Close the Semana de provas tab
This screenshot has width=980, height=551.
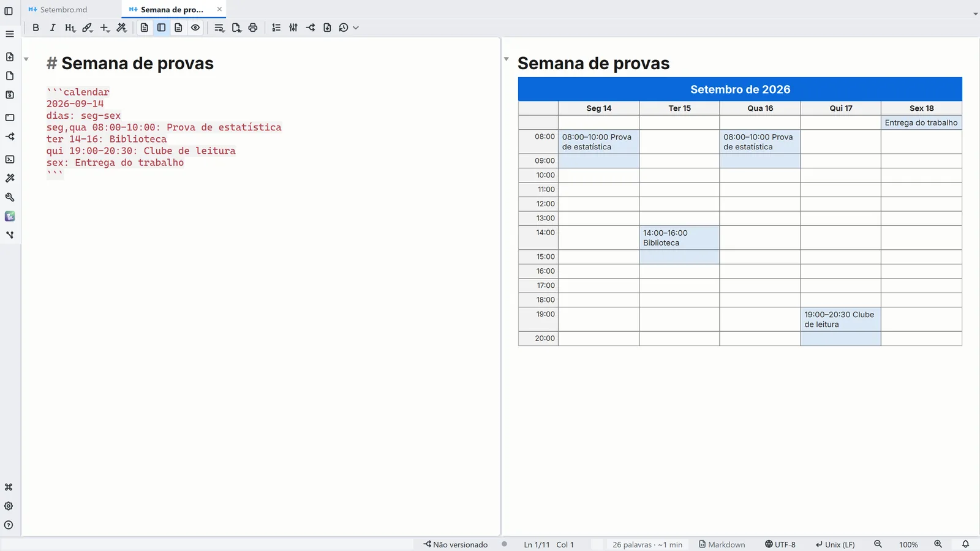point(219,9)
